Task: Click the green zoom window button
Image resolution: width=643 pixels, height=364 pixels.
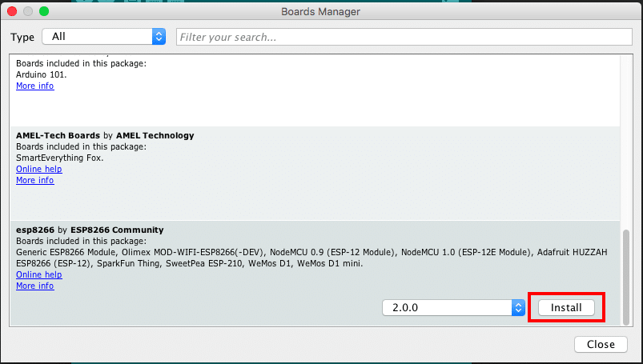Action: (43, 12)
